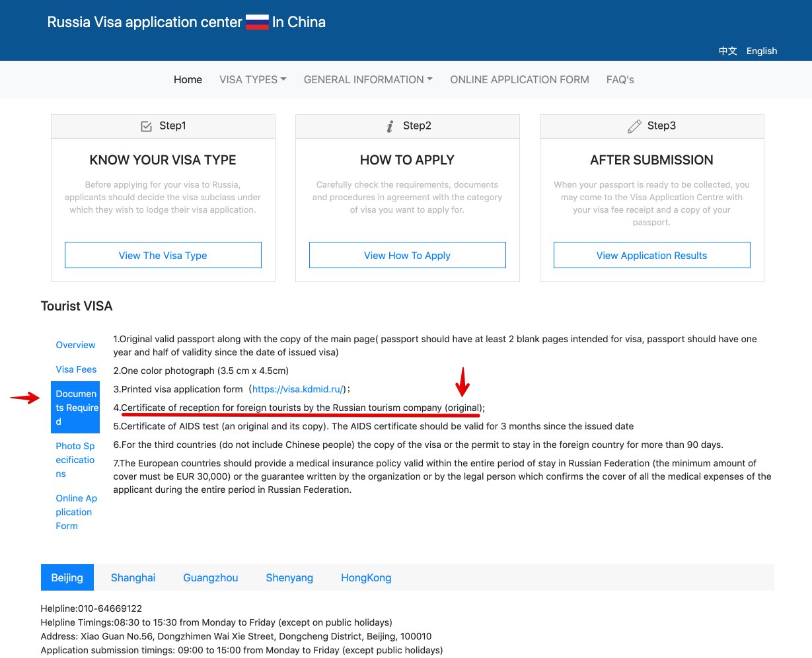Click the Helpline:010-64669122 text
The width and height of the screenshot is (812, 658).
coord(91,608)
